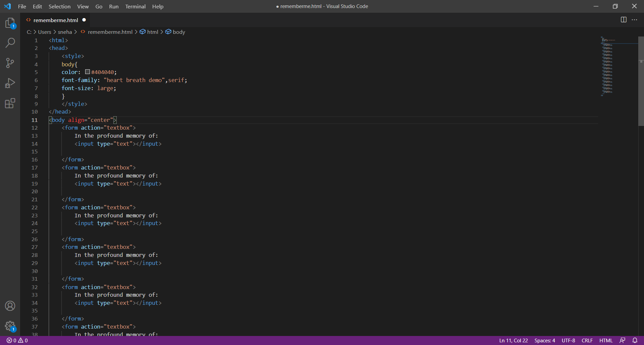Open the Run and Debug view
644x345 pixels.
point(10,83)
